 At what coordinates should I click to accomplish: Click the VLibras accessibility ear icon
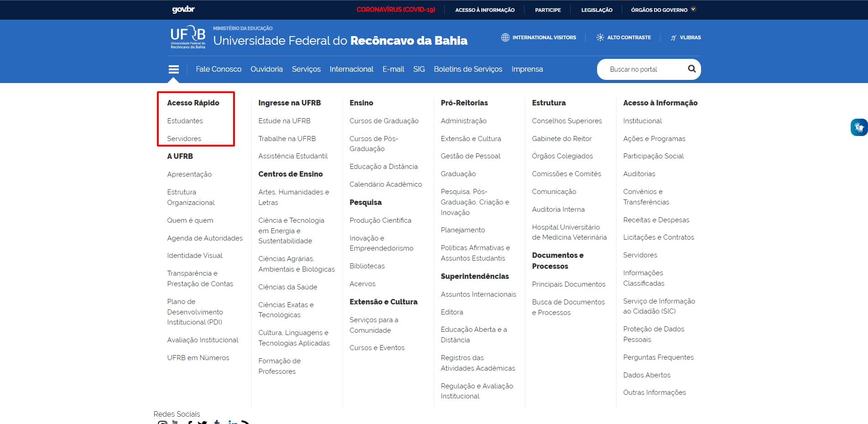pos(673,38)
